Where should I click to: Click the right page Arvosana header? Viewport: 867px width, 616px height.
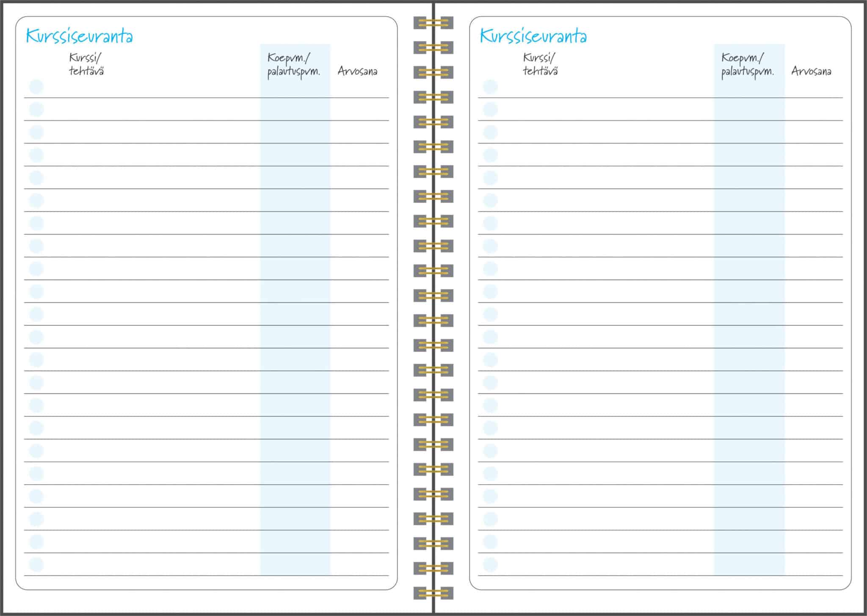[x=811, y=71]
